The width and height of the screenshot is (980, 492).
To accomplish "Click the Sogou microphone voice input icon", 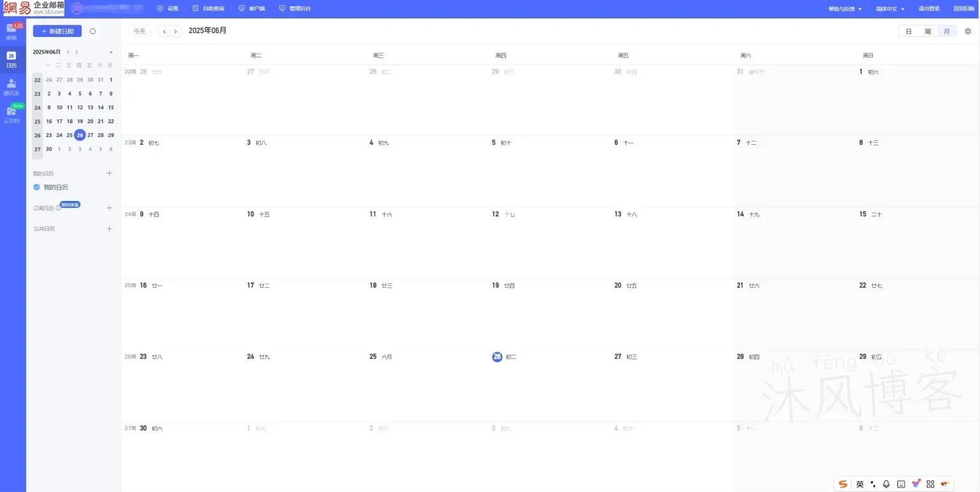I will click(x=886, y=484).
